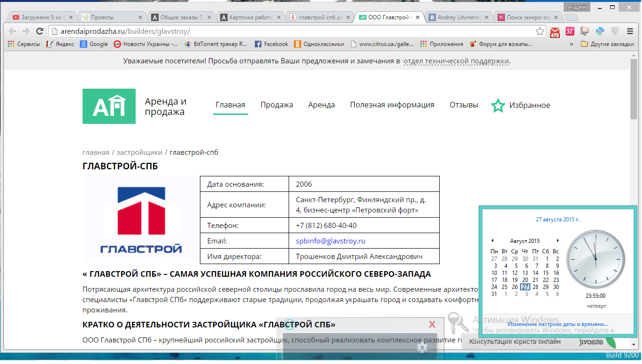
Task: Click Изменение настроек даты и времени link
Action: (x=558, y=324)
